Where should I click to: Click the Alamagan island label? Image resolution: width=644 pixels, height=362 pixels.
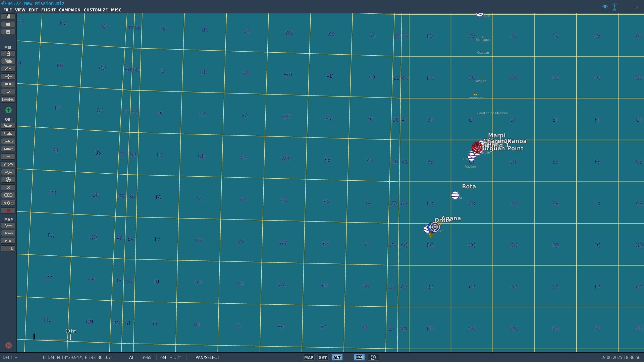pyautogui.click(x=483, y=40)
